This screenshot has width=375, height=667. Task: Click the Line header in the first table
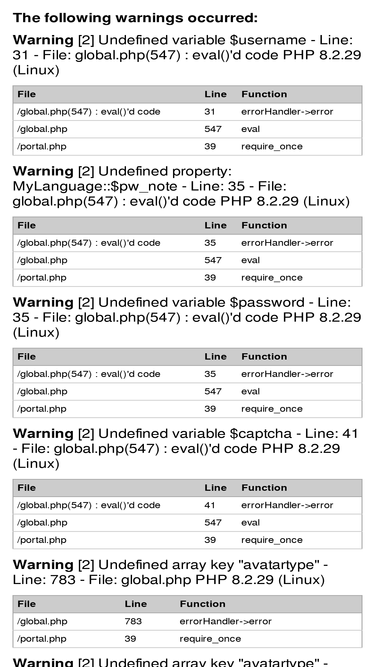215,94
